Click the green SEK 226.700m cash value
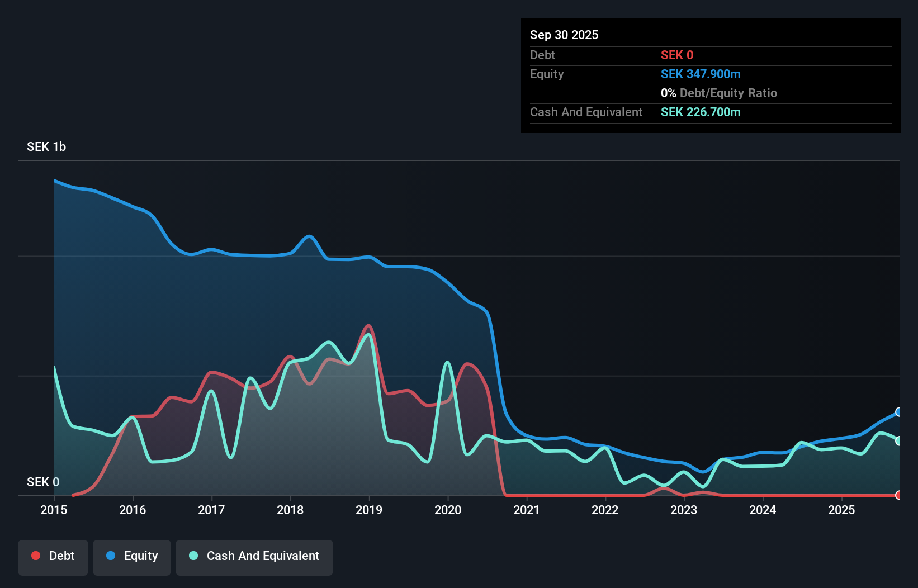The image size is (918, 588). pyautogui.click(x=700, y=112)
